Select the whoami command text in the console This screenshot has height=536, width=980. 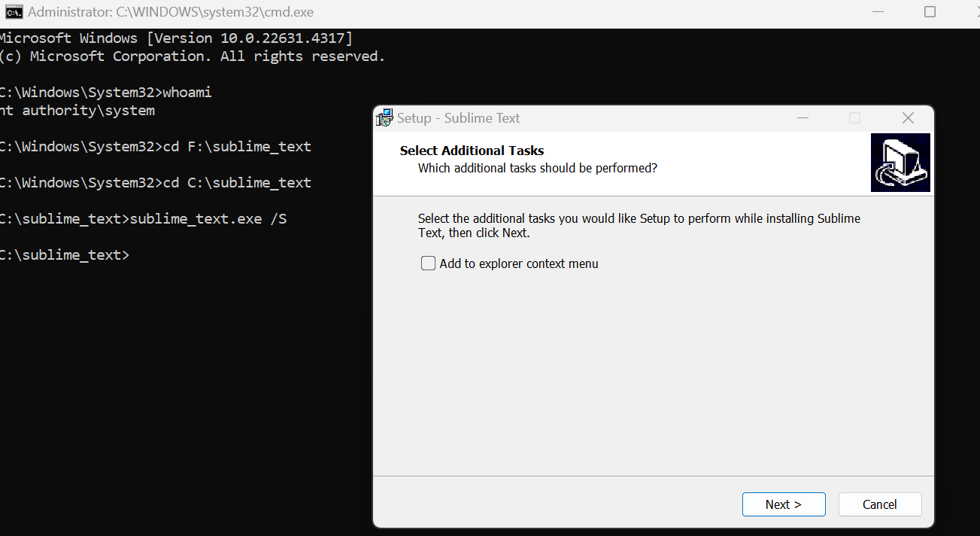point(185,91)
